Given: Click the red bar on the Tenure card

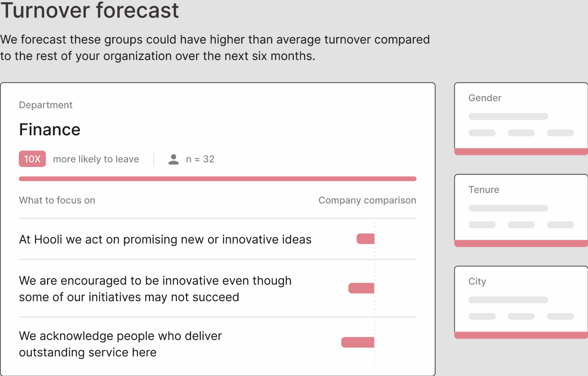Looking at the screenshot, I should (x=521, y=244).
